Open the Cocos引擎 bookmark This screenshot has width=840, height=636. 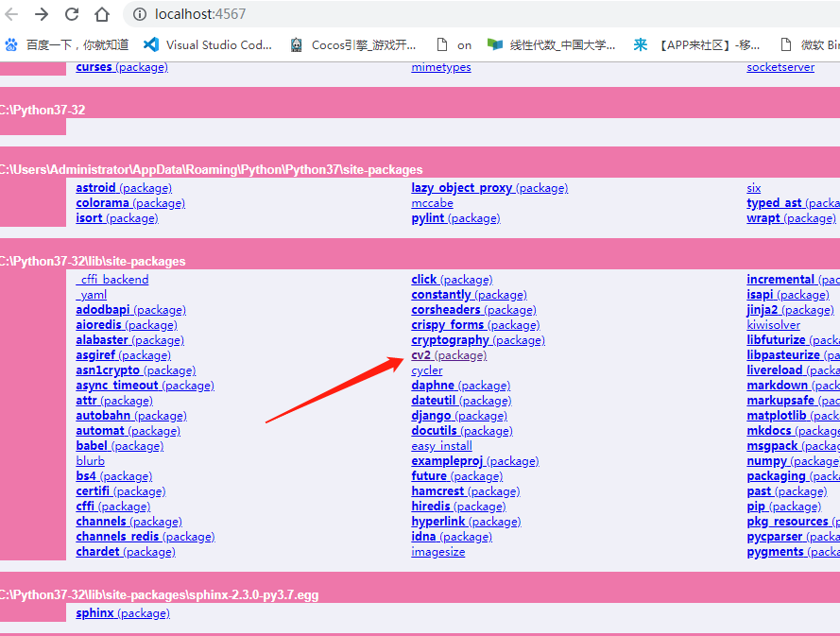(352, 45)
